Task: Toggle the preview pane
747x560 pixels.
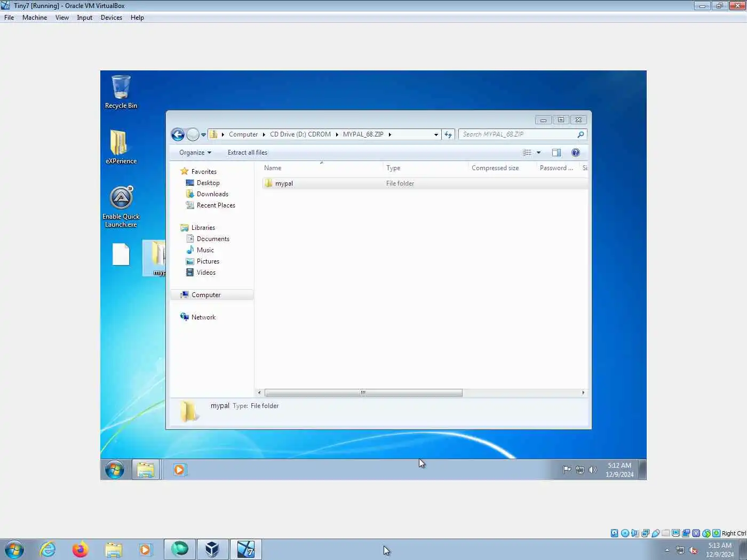Action: point(557,153)
